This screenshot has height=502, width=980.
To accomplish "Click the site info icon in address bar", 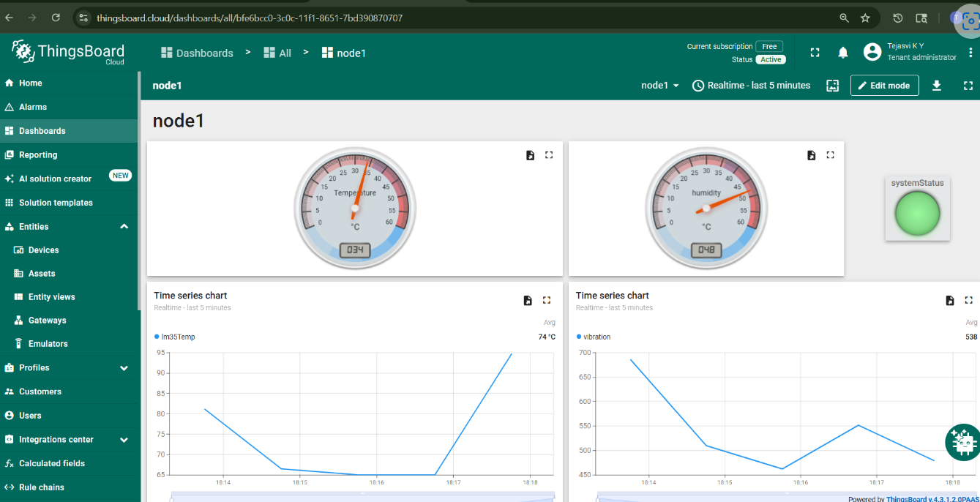I will 83,18.
